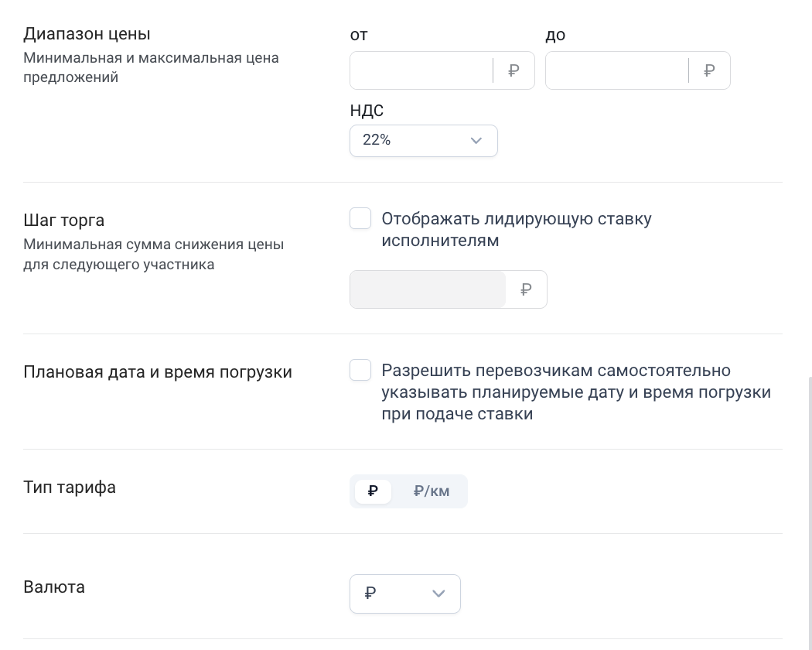The width and height of the screenshot is (812, 650).
Task: Click the "Диапазон цены" section heading
Action: (x=87, y=34)
